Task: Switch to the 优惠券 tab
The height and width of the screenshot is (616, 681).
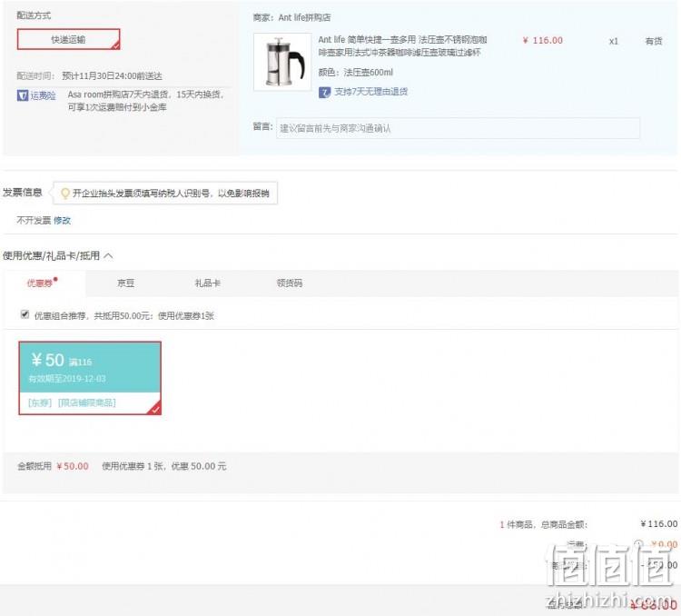Action: pos(44,283)
